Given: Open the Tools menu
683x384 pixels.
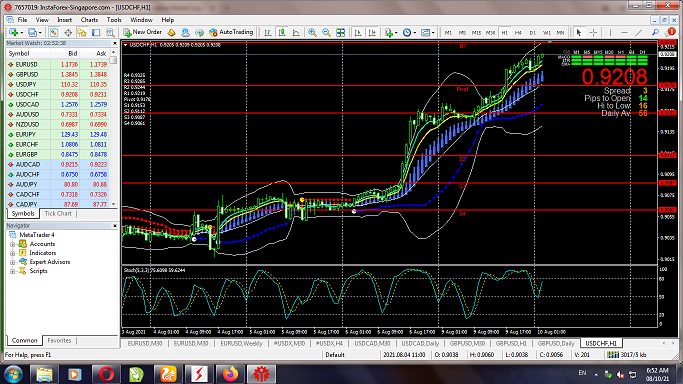Looking at the screenshot, I should pos(114,20).
